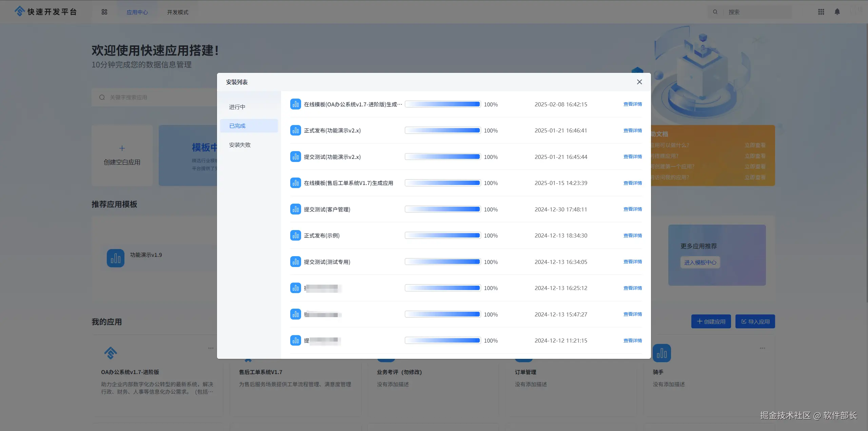The height and width of the screenshot is (431, 868).
Task: Click the four-squares grid icon in top navigation
Action: (104, 12)
